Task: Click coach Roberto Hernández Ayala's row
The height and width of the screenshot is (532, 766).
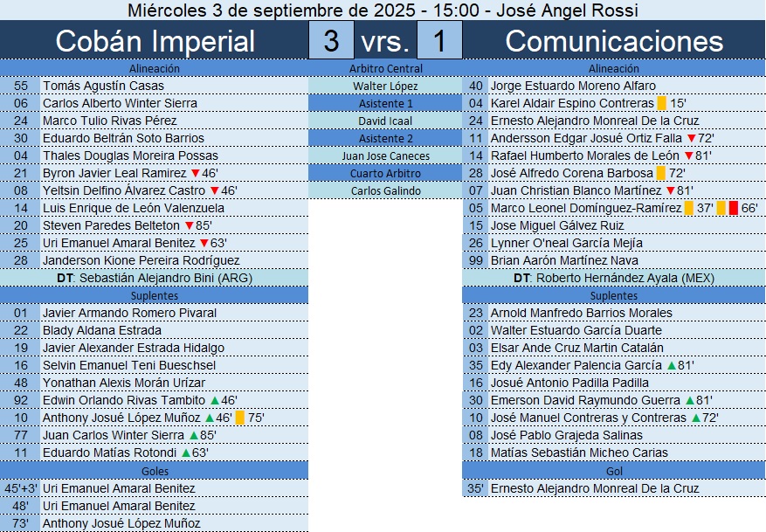Action: (x=614, y=278)
